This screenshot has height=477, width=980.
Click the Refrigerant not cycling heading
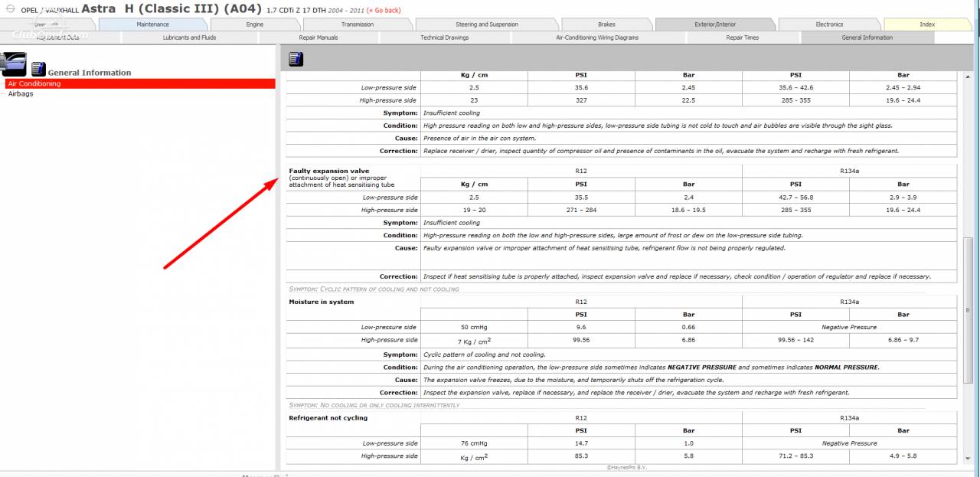click(x=328, y=418)
